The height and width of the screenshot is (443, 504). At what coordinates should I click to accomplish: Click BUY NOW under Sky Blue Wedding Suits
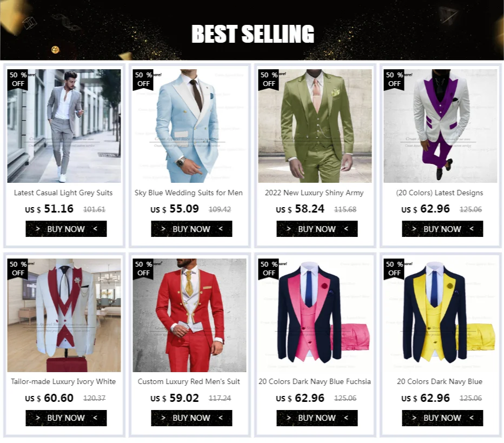click(191, 229)
